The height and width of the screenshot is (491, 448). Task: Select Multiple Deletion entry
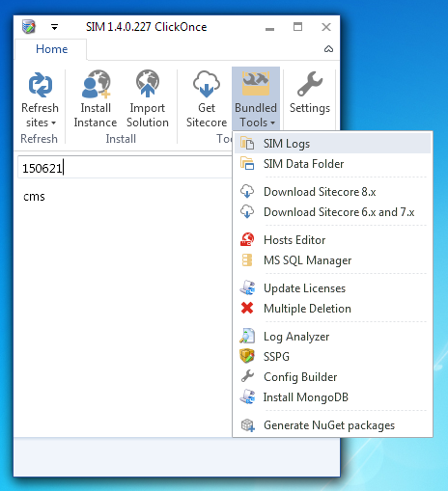(333, 309)
